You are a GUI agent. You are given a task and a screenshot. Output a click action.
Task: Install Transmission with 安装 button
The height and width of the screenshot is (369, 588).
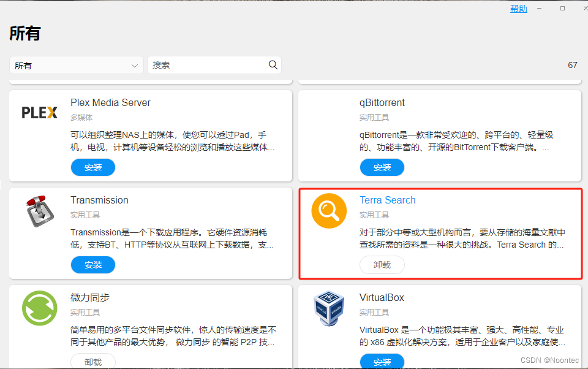pos(93,265)
